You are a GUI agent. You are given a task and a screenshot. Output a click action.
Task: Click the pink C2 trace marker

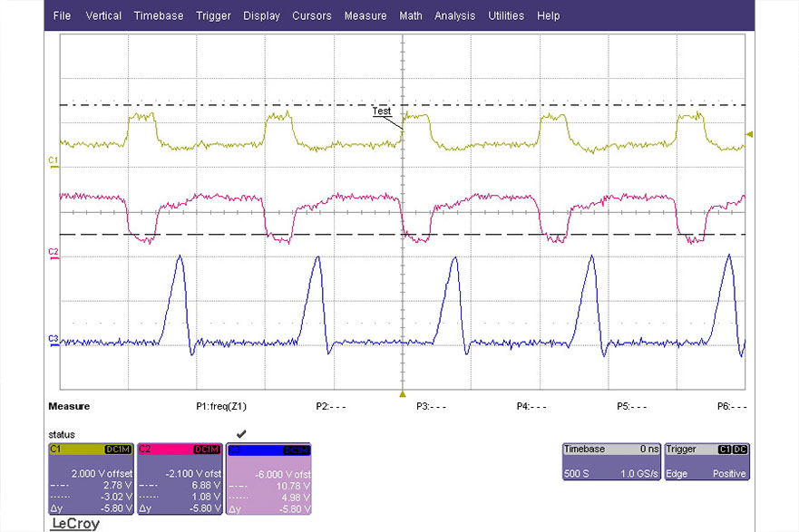pyautogui.click(x=53, y=250)
